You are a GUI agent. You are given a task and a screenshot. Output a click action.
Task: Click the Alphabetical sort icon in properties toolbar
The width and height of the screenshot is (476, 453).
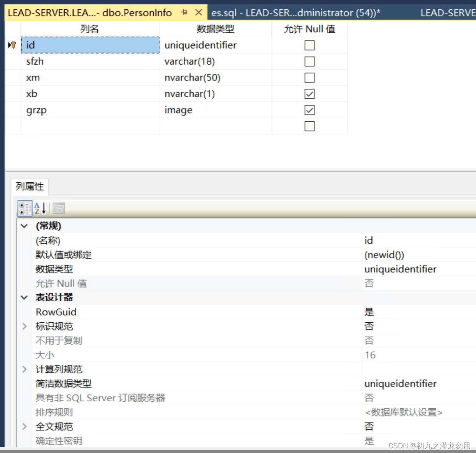click(40, 208)
